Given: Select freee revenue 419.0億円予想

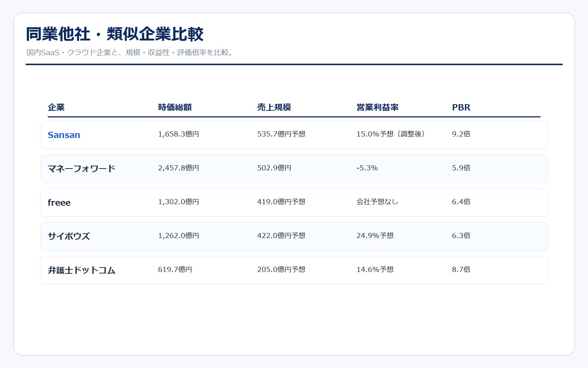Looking at the screenshot, I should 281,202.
